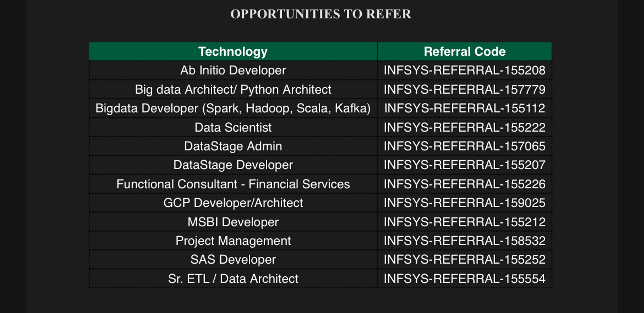Select the MSBI Developer cell
Image resolution: width=644 pixels, height=313 pixels.
pos(233,222)
